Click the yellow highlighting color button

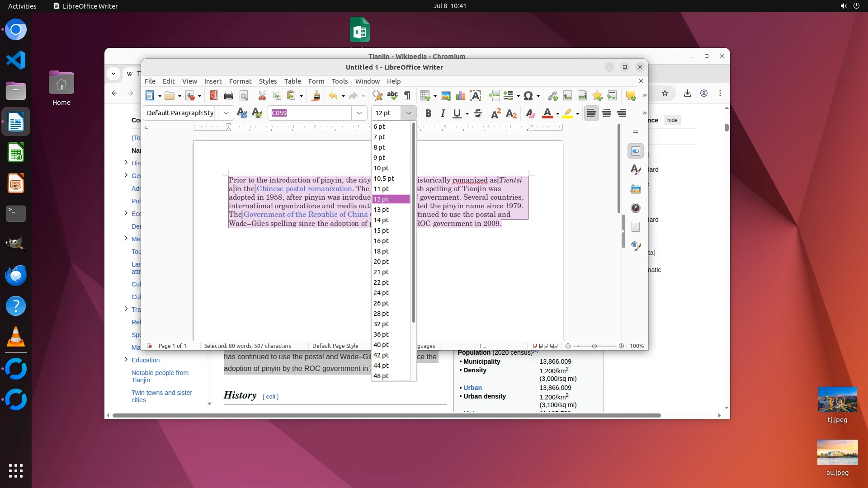(567, 113)
